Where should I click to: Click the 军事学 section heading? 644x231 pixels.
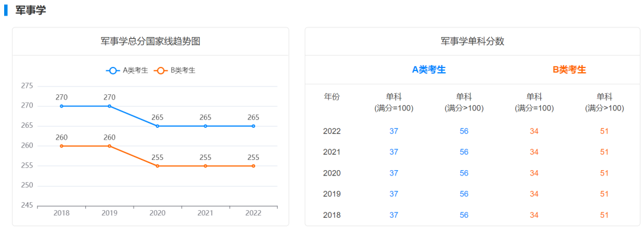tap(31, 11)
